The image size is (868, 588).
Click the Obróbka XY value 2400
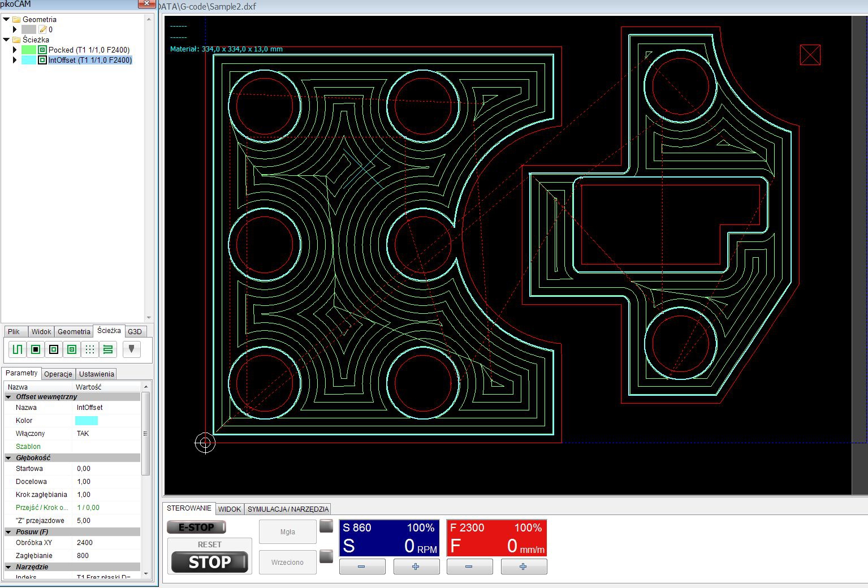[107, 543]
